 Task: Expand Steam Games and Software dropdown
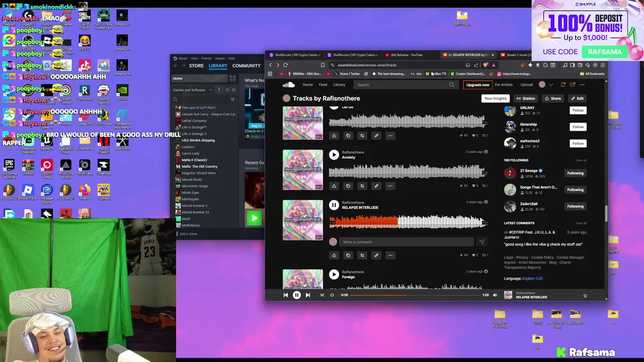point(193,90)
